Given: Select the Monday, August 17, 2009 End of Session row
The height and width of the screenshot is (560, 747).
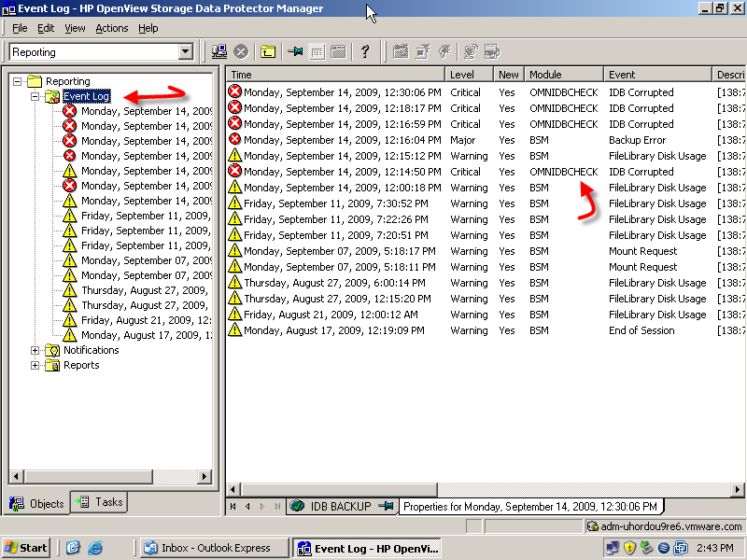Looking at the screenshot, I should point(485,330).
